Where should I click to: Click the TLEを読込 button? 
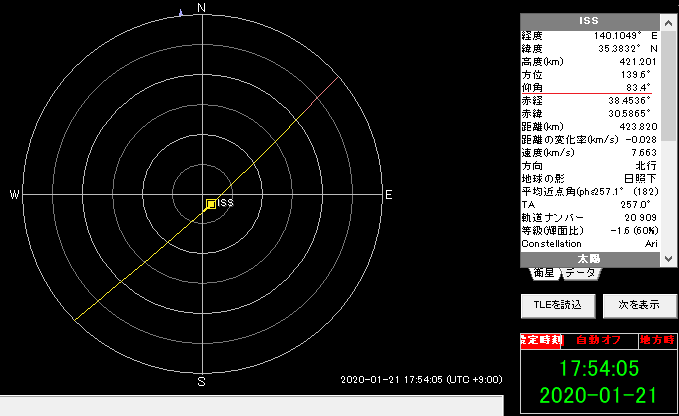coord(558,306)
